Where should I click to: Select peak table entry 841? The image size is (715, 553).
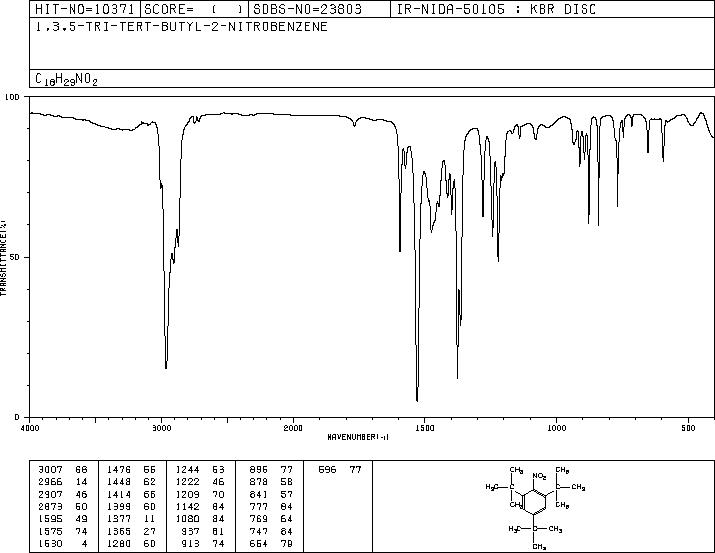[x=259, y=494]
